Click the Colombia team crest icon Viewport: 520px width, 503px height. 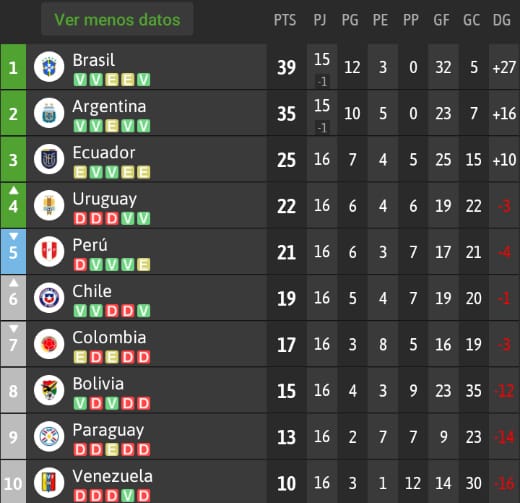49,344
